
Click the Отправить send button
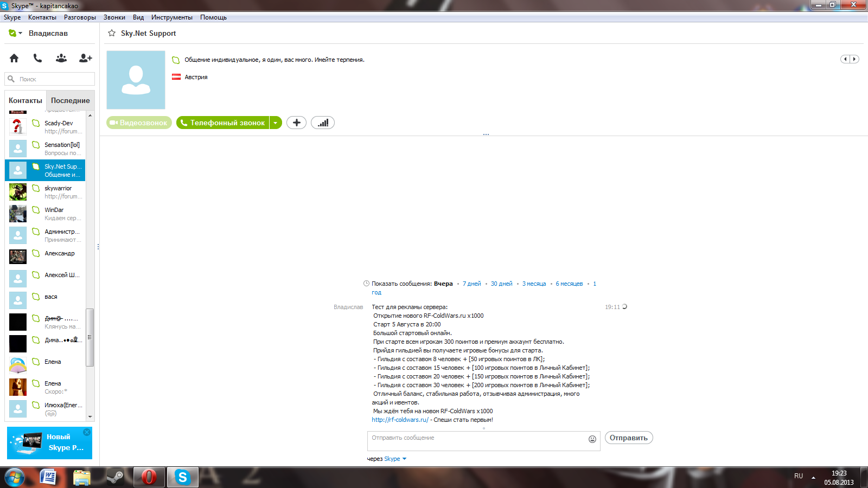click(629, 438)
